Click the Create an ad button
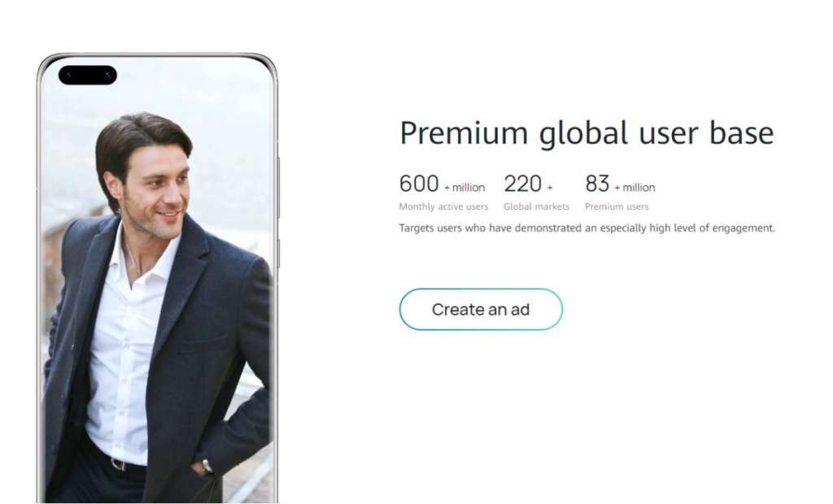The height and width of the screenshot is (504, 833). tap(480, 310)
